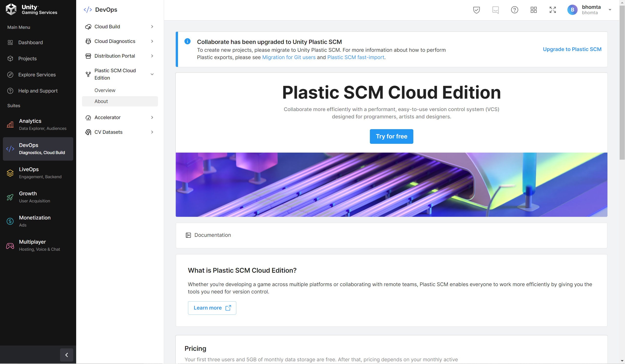This screenshot has height=364, width=625.
Task: Go to Dashboard in Main Menu
Action: [30, 42]
